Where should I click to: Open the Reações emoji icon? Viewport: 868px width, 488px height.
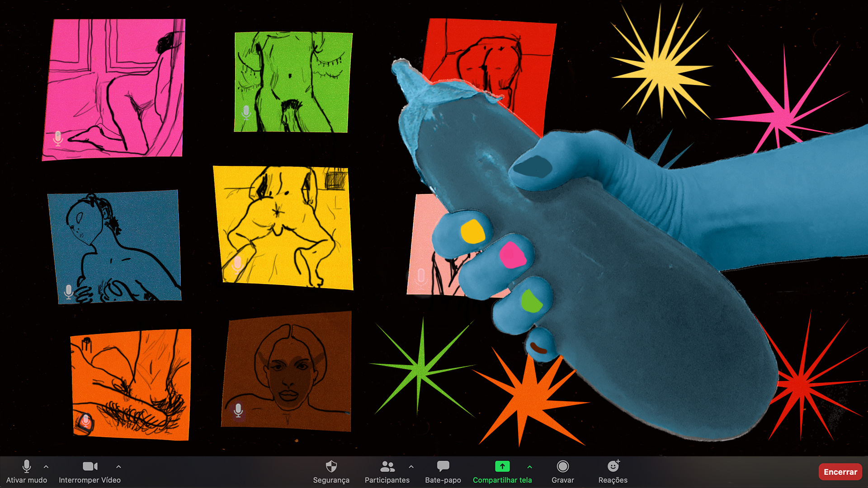click(x=613, y=466)
